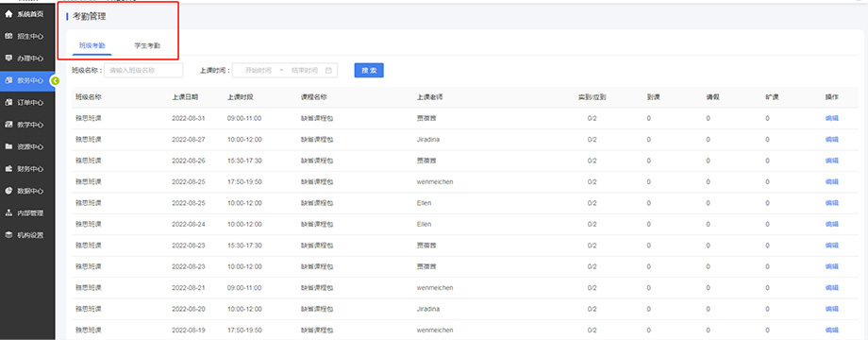Click the 上课时段 column header

(240, 97)
